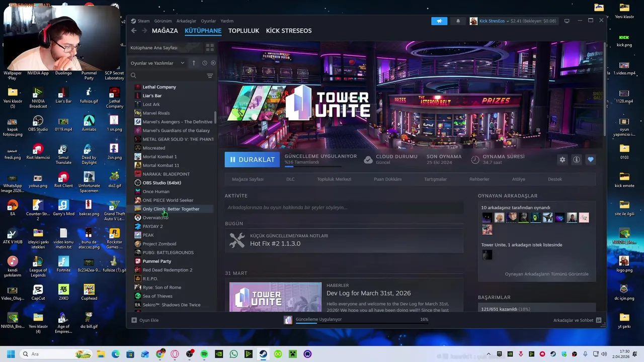Open the Arkadaşlar menu

click(186, 21)
